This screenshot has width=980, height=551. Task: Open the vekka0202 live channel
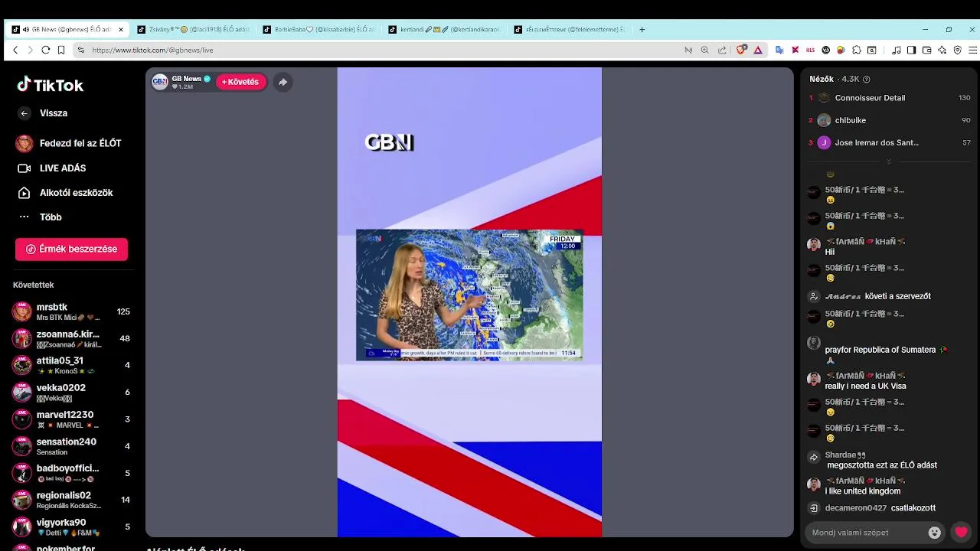point(71,392)
